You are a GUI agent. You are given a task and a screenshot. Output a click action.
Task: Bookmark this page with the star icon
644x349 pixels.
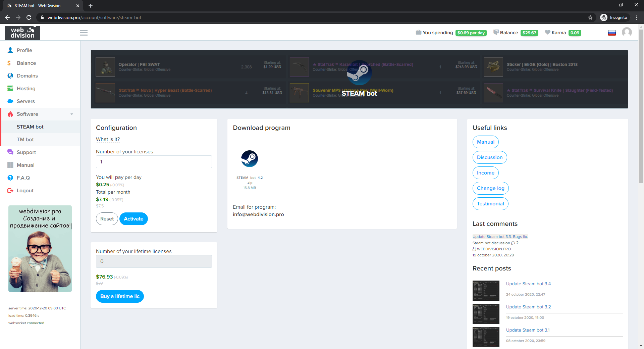tap(590, 17)
